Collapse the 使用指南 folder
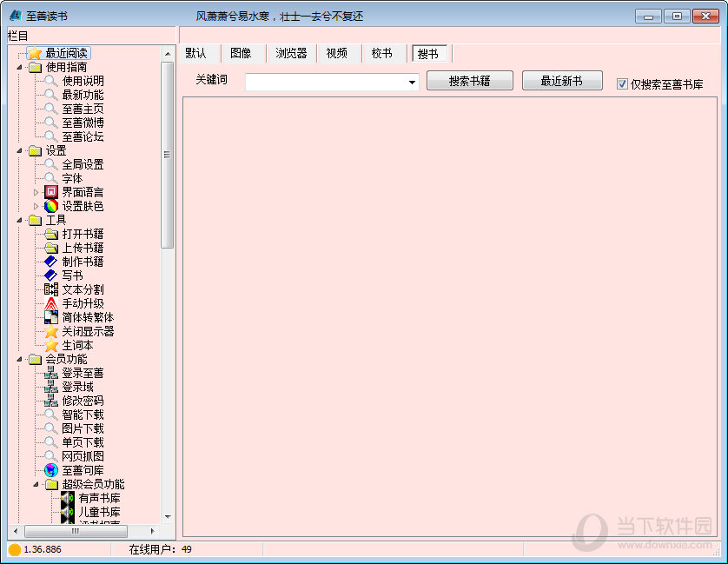This screenshot has height=564, width=728. pos(19,68)
